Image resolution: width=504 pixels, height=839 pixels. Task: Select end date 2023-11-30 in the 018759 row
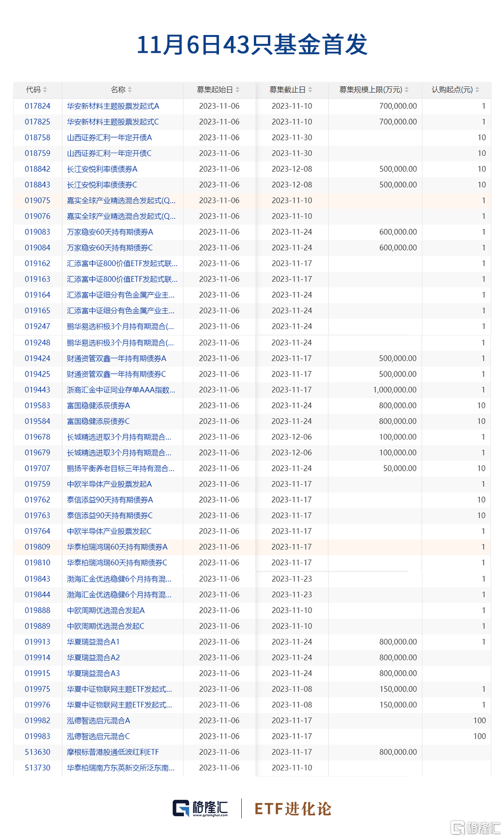[x=292, y=153]
